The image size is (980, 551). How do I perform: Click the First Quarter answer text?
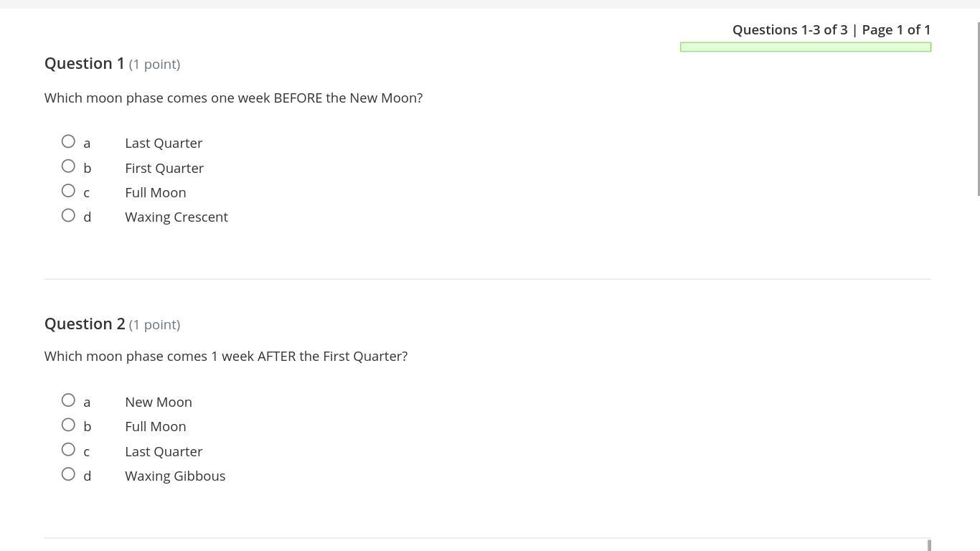(x=164, y=168)
